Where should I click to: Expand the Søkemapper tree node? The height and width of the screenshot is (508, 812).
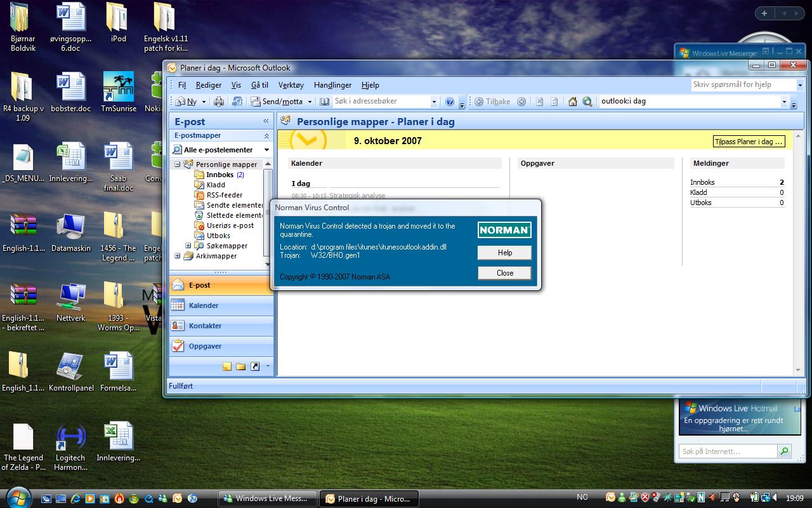188,246
